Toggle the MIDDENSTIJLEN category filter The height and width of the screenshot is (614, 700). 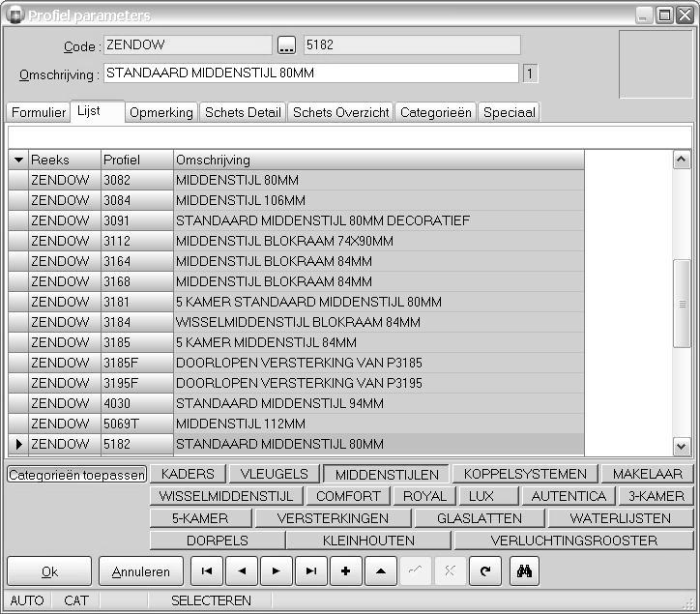387,474
